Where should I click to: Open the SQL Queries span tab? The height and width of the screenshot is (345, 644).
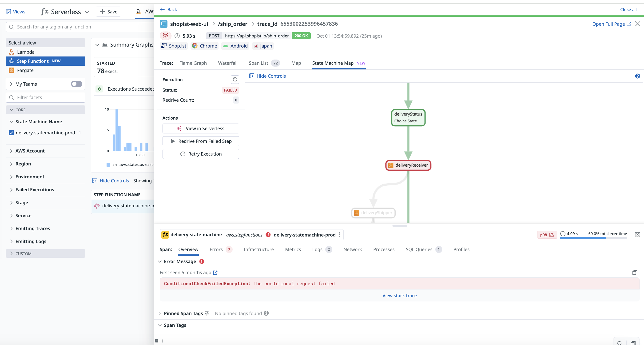[x=424, y=249]
